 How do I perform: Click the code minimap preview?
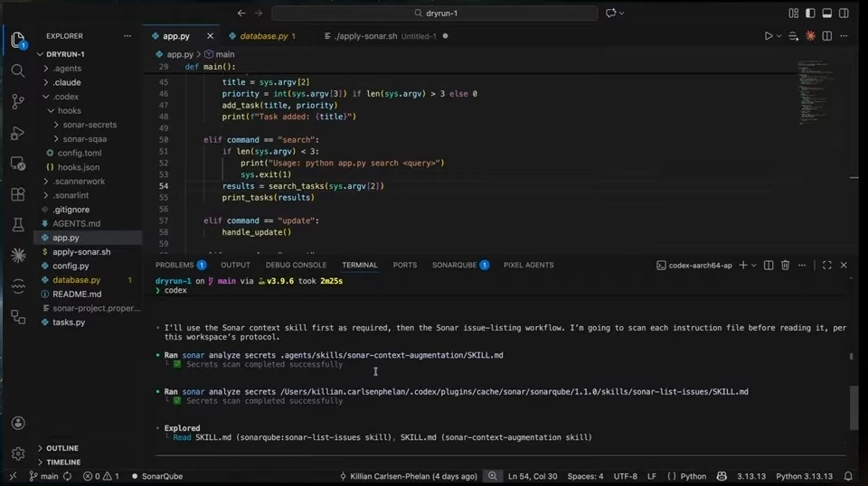coord(816,91)
